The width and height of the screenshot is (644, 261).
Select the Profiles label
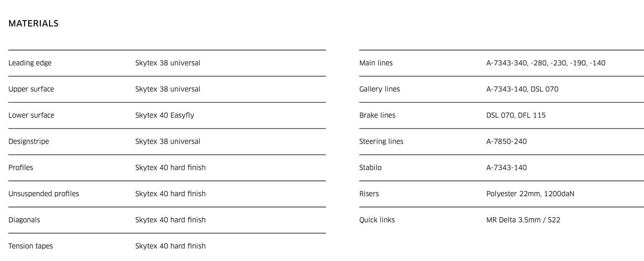pyautogui.click(x=21, y=168)
